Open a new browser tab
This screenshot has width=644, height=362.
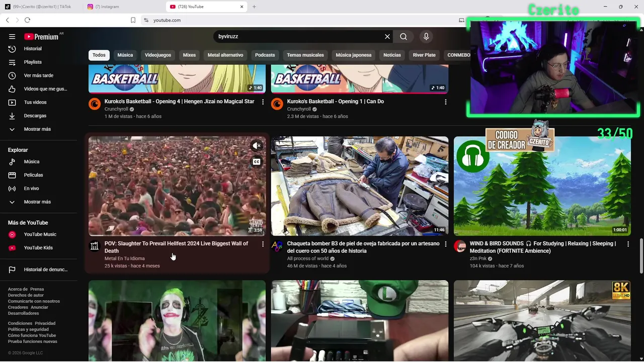254,7
